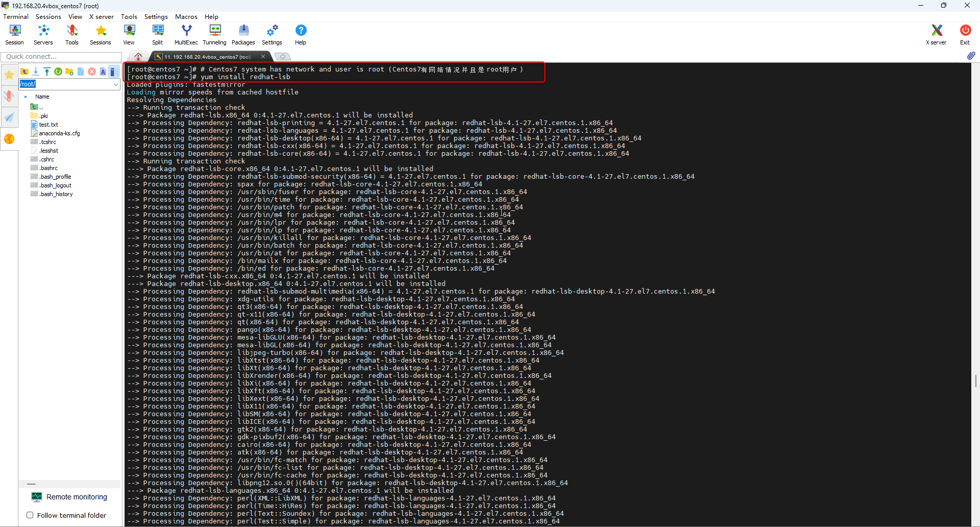Screen dimensions: 980x527
Task: Open the X server menu
Action: coord(102,16)
